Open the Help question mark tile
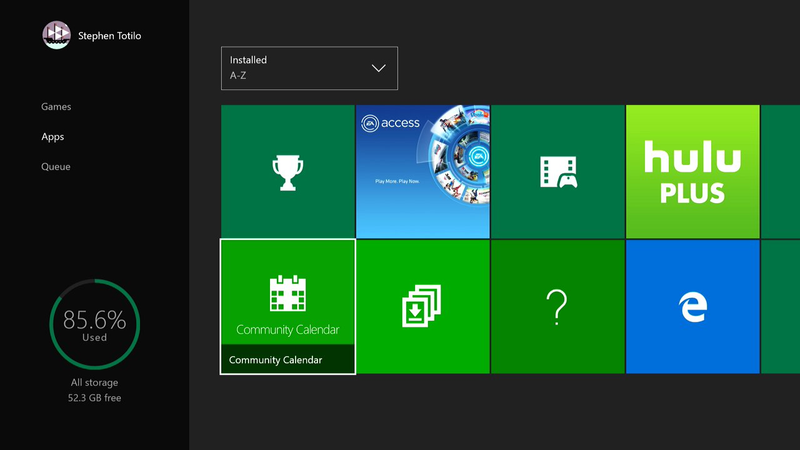 (x=558, y=307)
